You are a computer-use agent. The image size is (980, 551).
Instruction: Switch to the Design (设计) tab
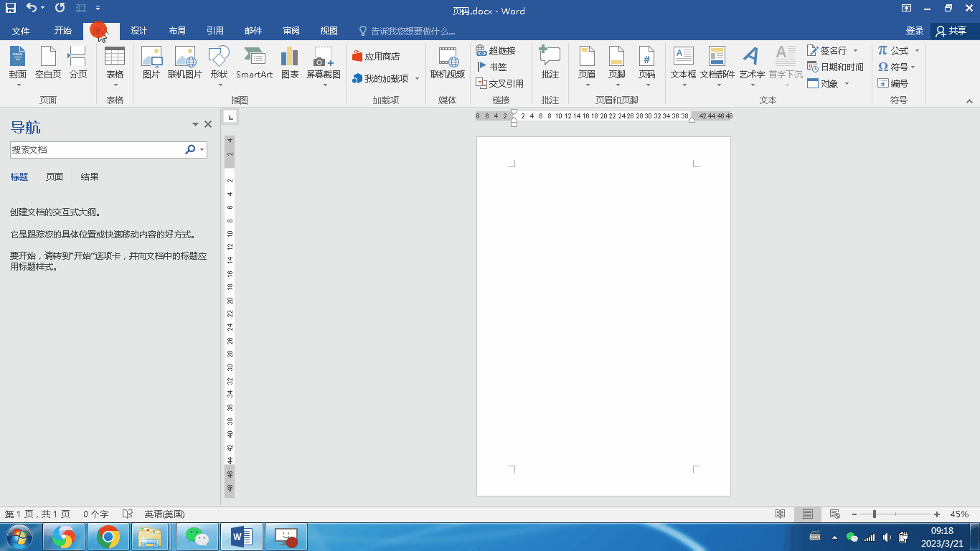(138, 31)
